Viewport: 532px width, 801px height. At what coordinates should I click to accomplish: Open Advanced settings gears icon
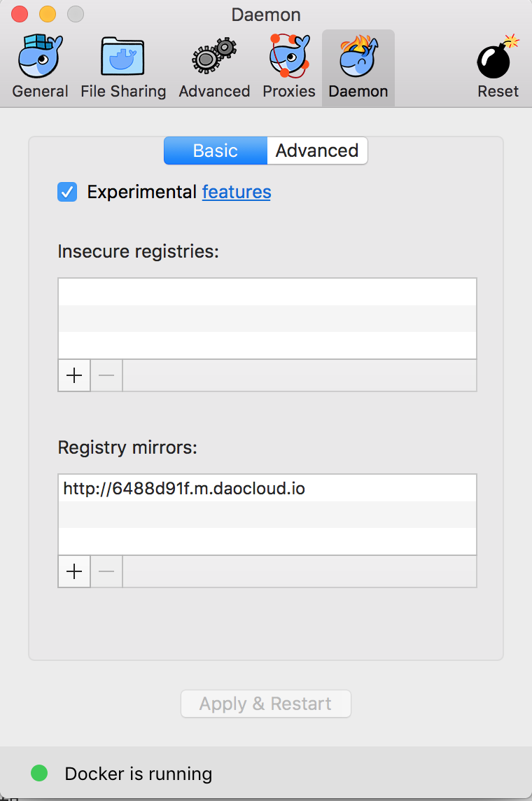tap(214, 57)
